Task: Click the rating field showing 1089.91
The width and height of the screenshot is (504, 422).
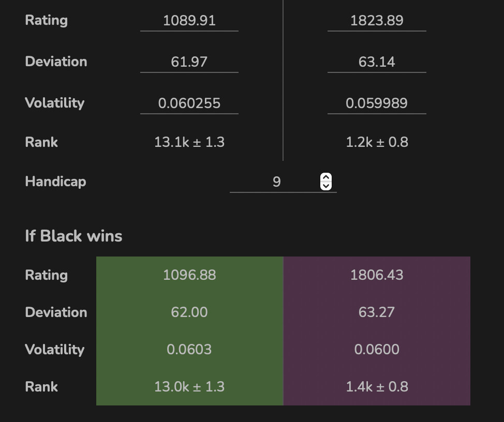Action: 189,21
